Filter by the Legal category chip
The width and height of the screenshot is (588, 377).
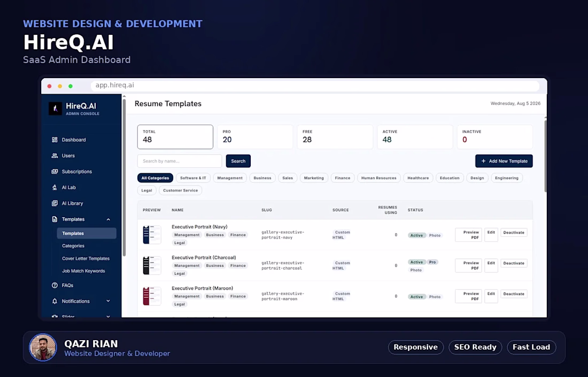146,190
